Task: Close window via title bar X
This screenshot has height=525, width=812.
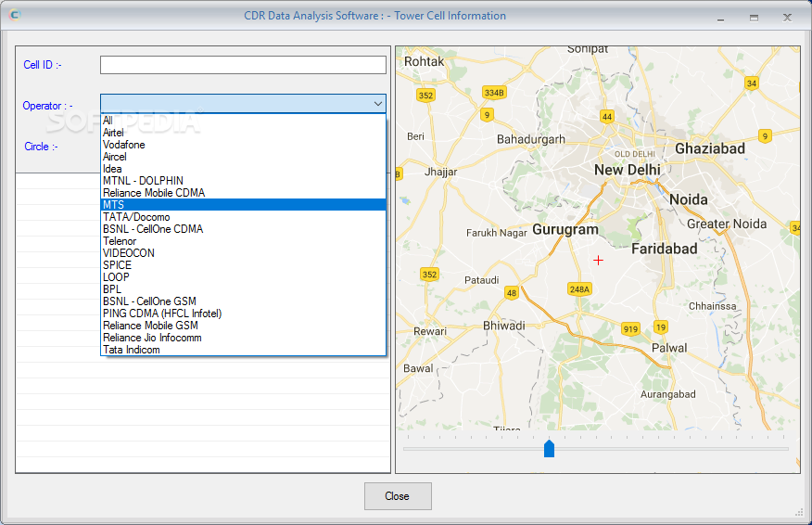Action: [x=787, y=18]
